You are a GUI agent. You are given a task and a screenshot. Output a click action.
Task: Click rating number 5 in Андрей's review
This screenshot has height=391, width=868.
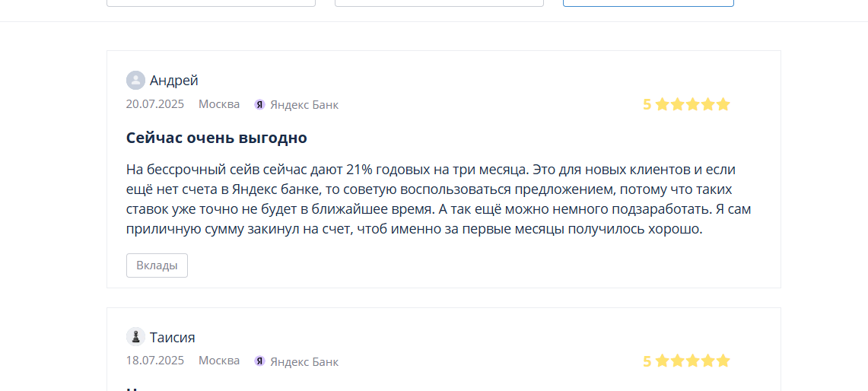point(647,105)
